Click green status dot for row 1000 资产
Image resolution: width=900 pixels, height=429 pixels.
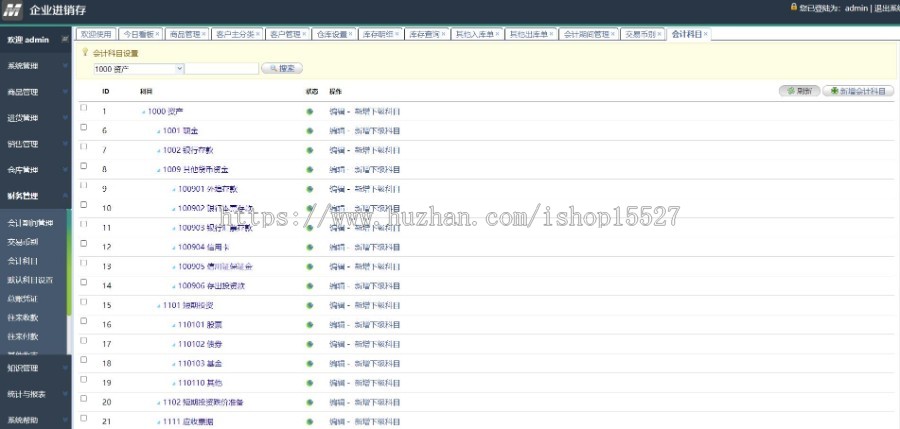[310, 111]
